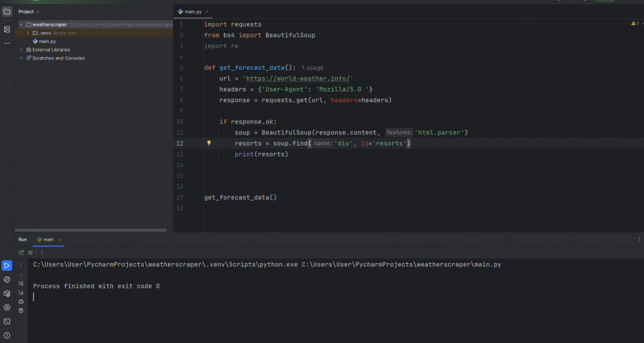Click 'import re' on line 3

coord(221,46)
